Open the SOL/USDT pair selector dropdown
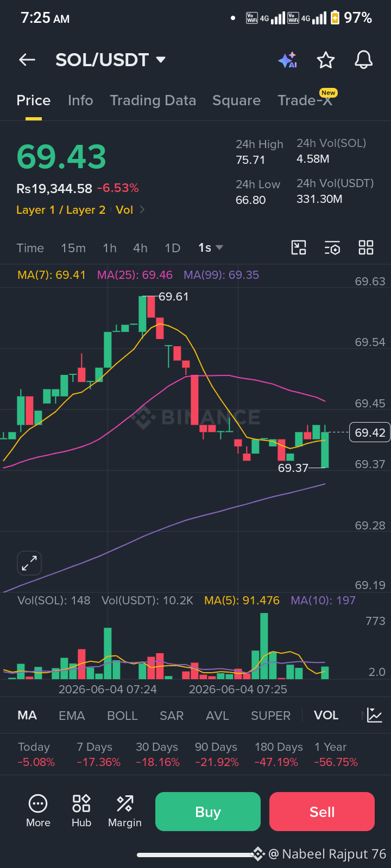Image resolution: width=391 pixels, height=868 pixels. [x=111, y=60]
